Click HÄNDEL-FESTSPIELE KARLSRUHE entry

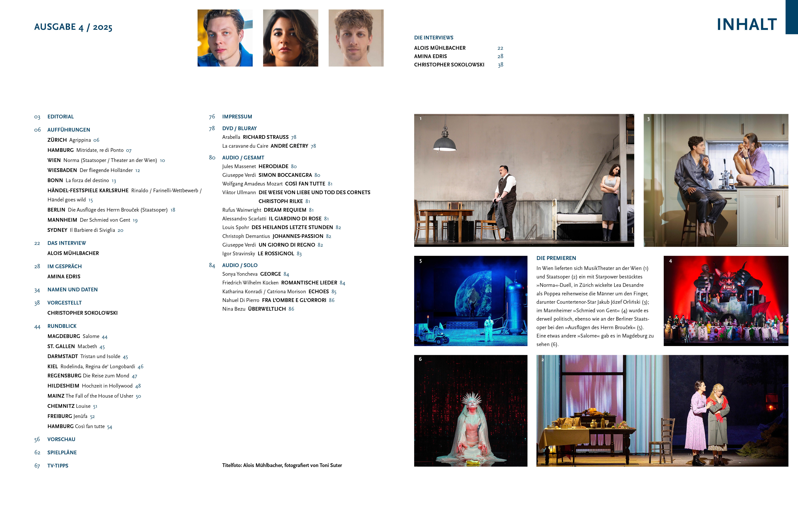point(125,195)
